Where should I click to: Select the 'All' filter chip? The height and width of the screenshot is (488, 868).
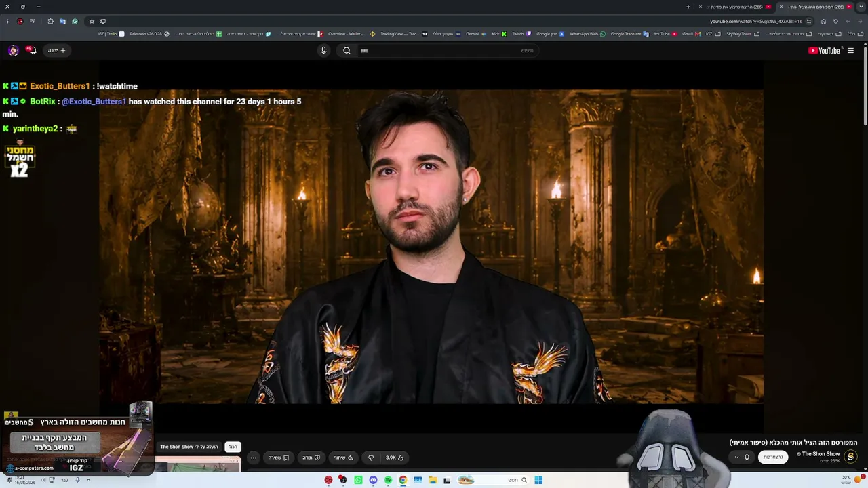(233, 447)
